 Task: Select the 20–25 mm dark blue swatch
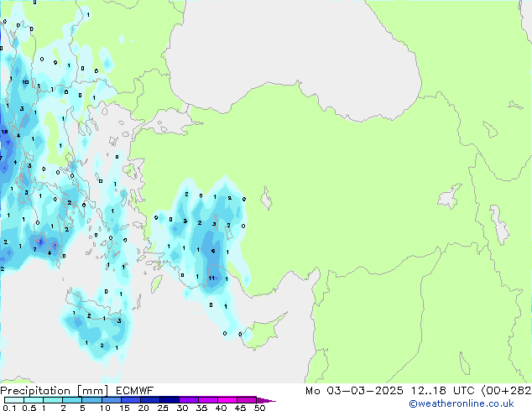coord(150,400)
